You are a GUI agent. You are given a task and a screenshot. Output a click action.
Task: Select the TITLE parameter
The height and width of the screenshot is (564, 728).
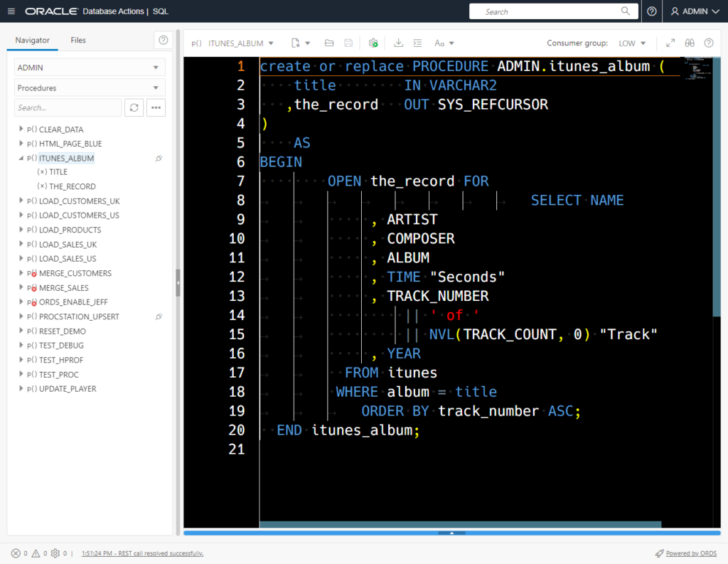[x=58, y=172]
